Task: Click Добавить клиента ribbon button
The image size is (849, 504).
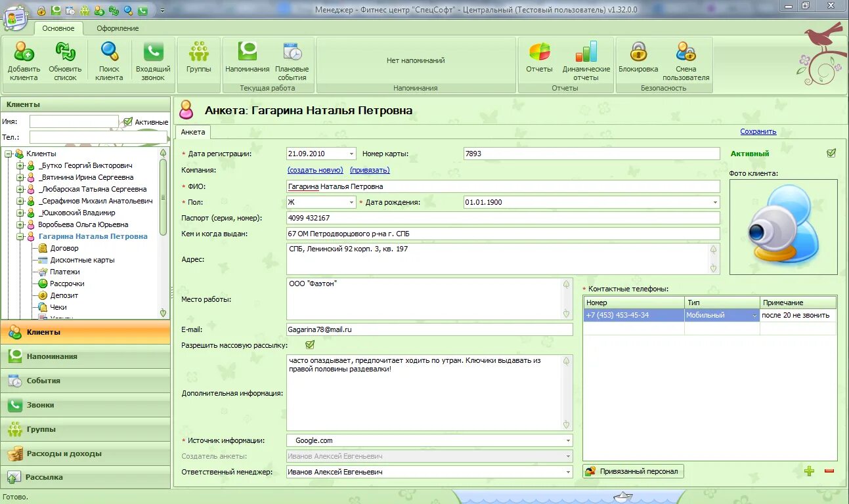Action: [x=24, y=61]
